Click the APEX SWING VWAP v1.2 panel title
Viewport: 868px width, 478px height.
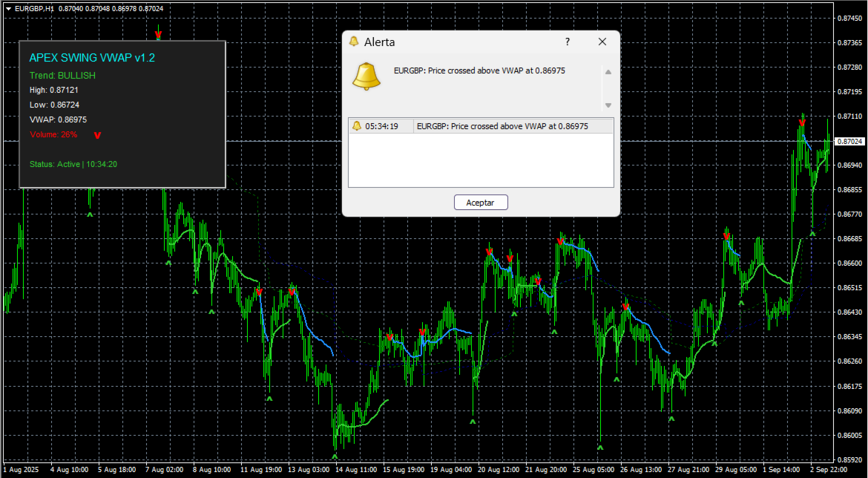point(92,58)
